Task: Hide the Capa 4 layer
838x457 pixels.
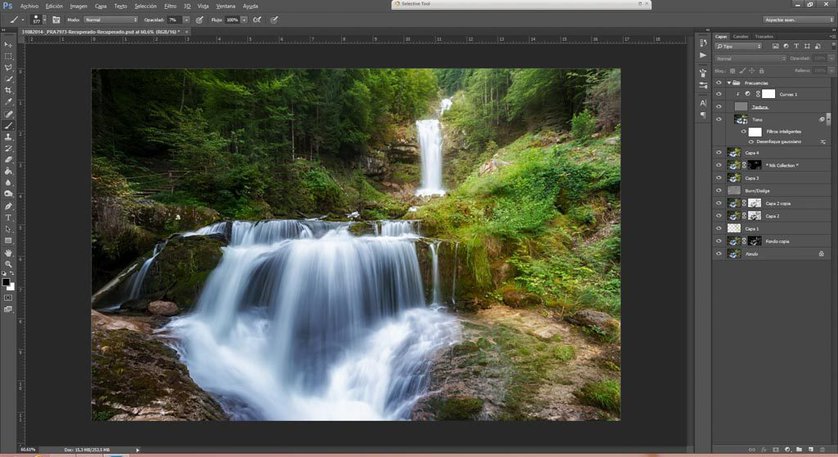Action: (x=718, y=153)
